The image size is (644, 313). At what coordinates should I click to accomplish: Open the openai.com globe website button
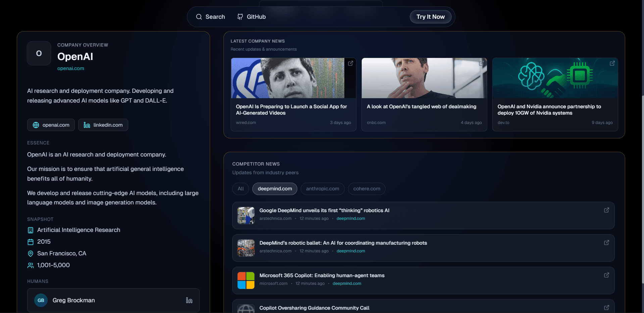point(51,125)
